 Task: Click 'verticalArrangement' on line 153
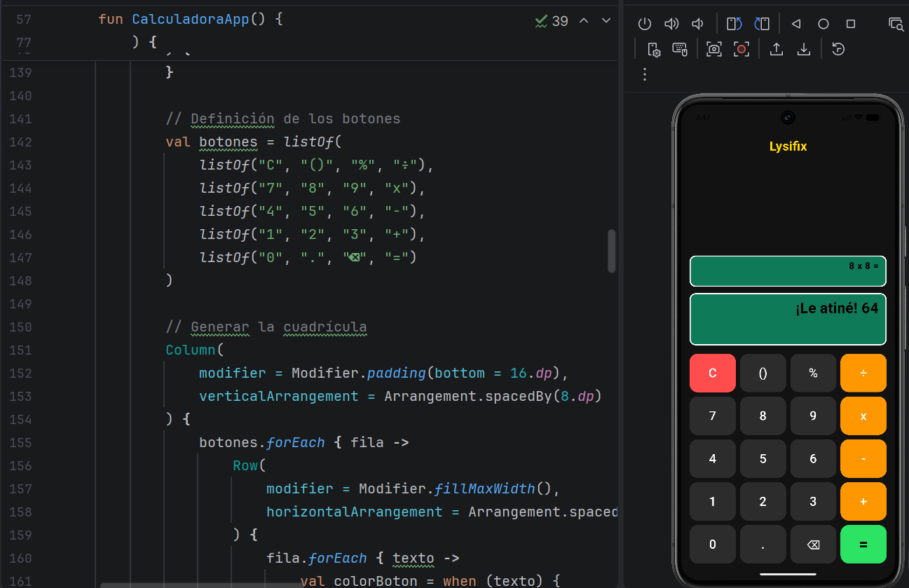pos(279,396)
